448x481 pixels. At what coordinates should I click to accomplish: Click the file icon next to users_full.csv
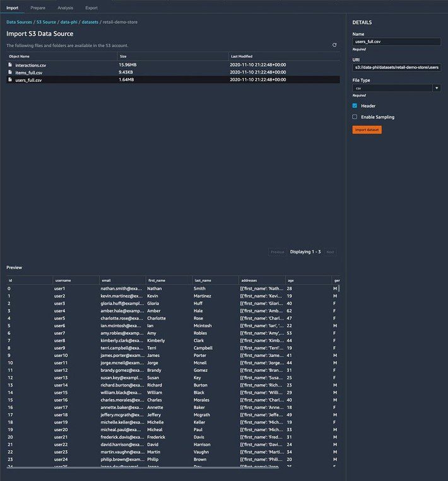tap(10, 79)
